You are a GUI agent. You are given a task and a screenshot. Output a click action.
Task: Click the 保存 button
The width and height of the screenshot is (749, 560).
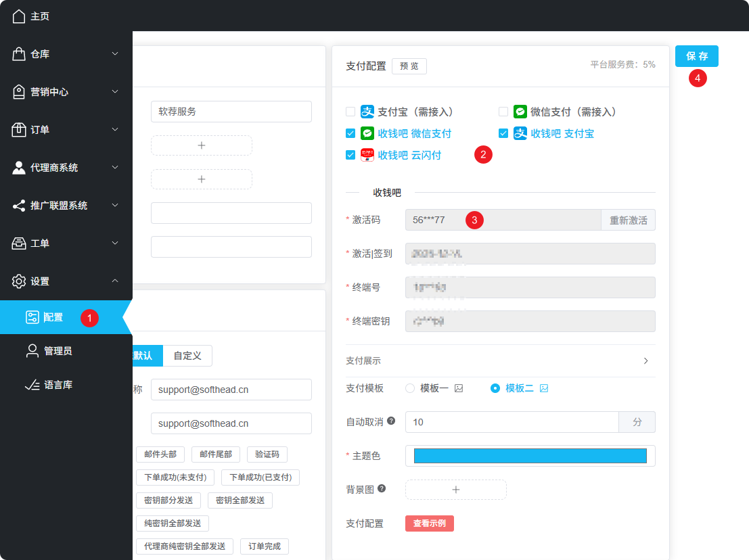[x=696, y=56]
